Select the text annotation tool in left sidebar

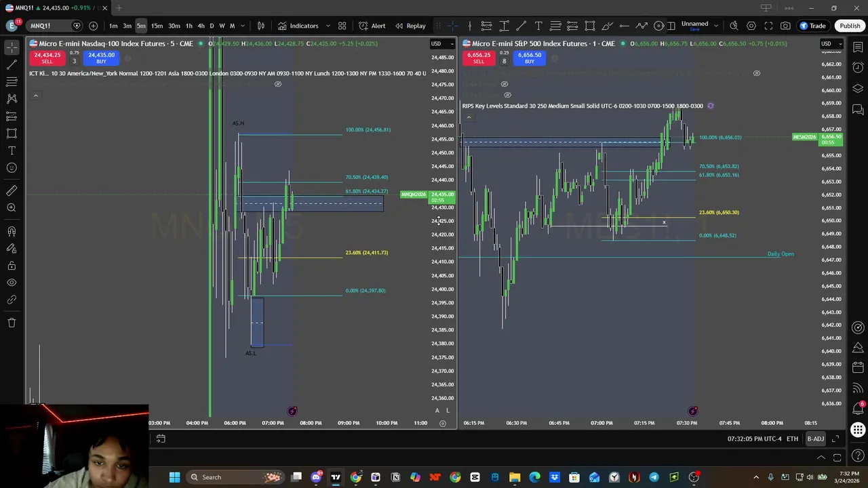click(x=12, y=150)
